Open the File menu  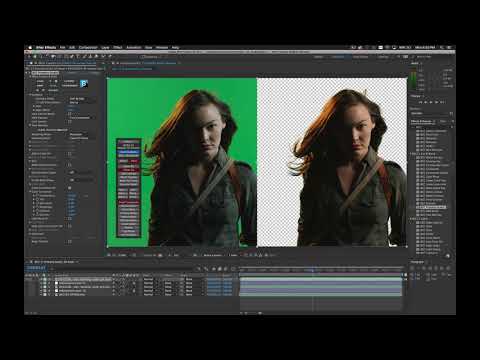[62, 47]
